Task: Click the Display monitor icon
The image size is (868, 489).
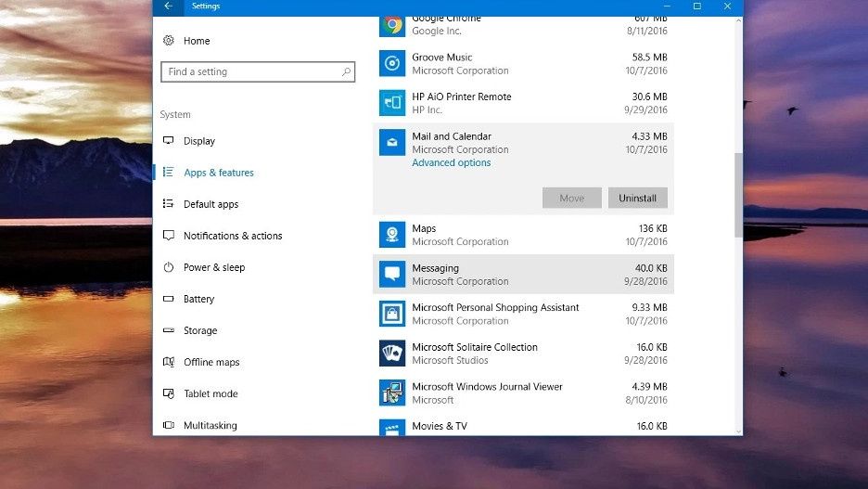Action: pos(169,141)
